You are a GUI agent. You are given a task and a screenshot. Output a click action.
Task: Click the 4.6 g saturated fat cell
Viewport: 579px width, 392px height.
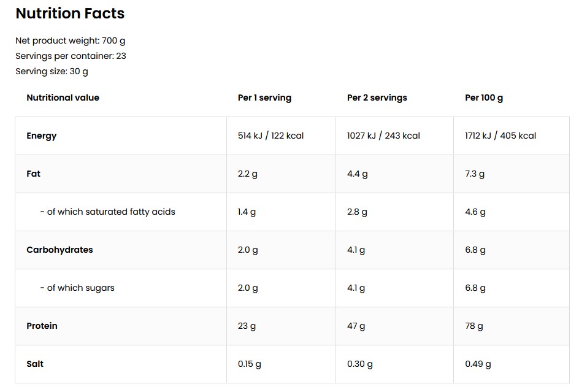coord(475,212)
